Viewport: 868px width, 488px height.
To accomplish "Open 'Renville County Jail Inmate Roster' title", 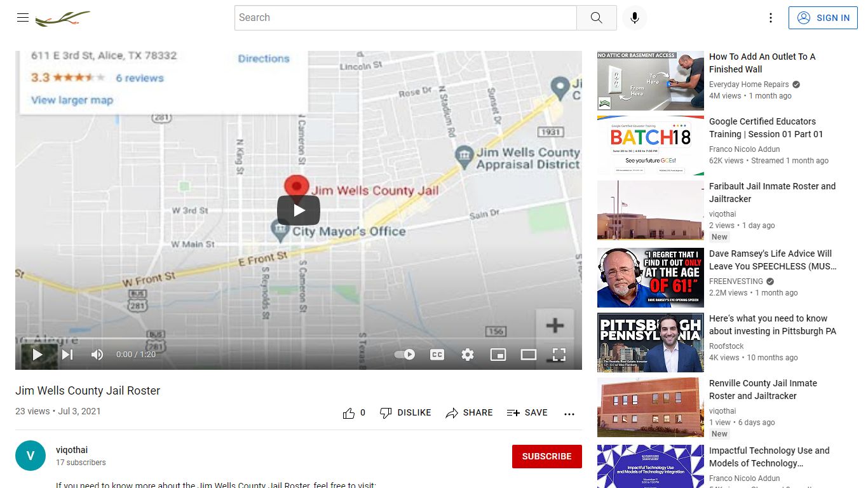I will coord(763,390).
